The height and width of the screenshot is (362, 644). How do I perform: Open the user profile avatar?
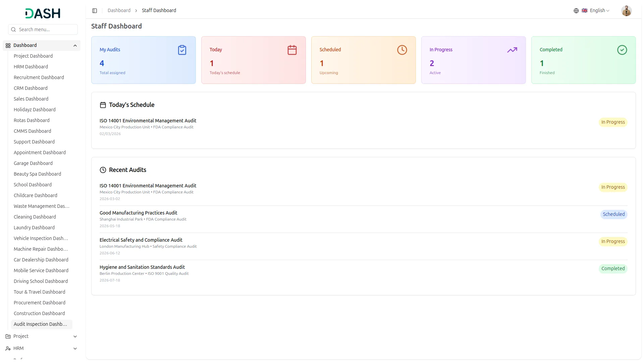626,11
